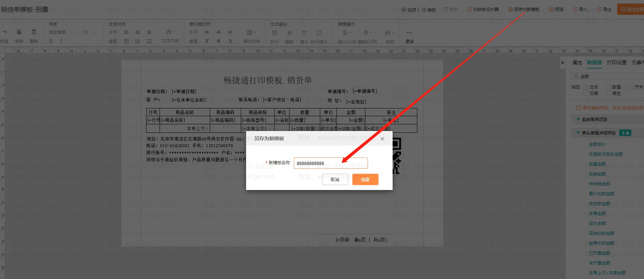Click the 退出全屏 exit fullscreen button

pyautogui.click(x=631, y=10)
